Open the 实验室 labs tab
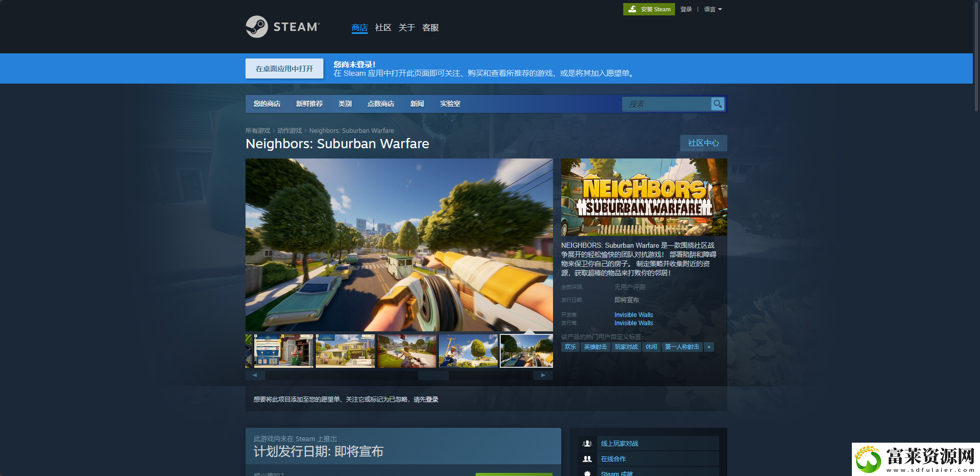The image size is (980, 476). (450, 104)
